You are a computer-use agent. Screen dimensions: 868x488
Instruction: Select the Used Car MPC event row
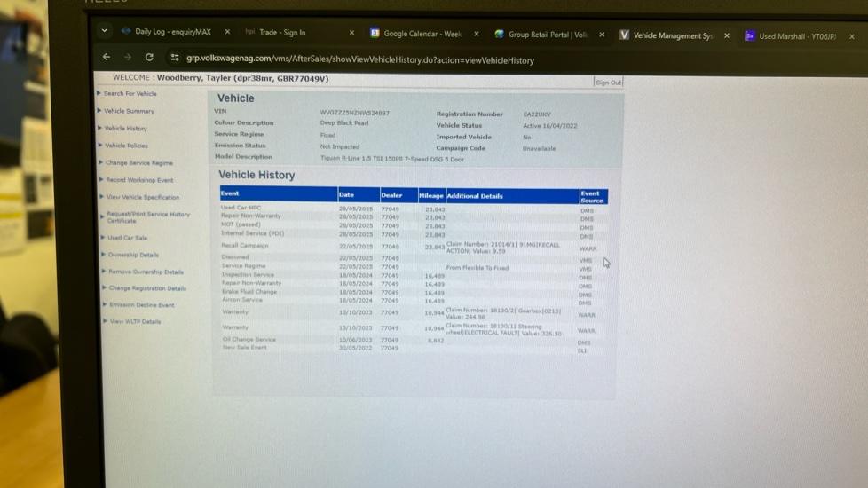point(414,209)
